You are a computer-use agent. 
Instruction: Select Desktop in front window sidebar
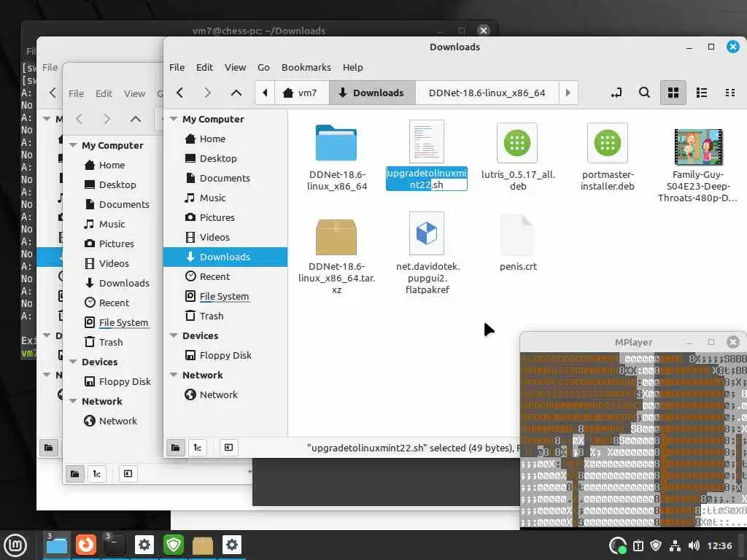tap(225, 158)
